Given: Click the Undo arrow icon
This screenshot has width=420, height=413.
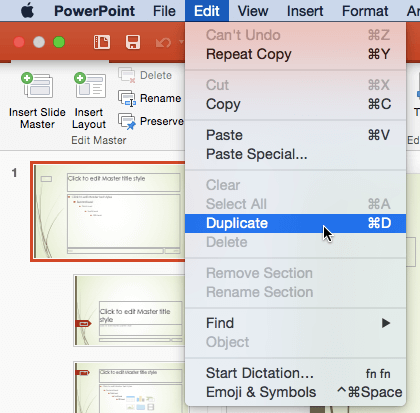Looking at the screenshot, I should 163,42.
